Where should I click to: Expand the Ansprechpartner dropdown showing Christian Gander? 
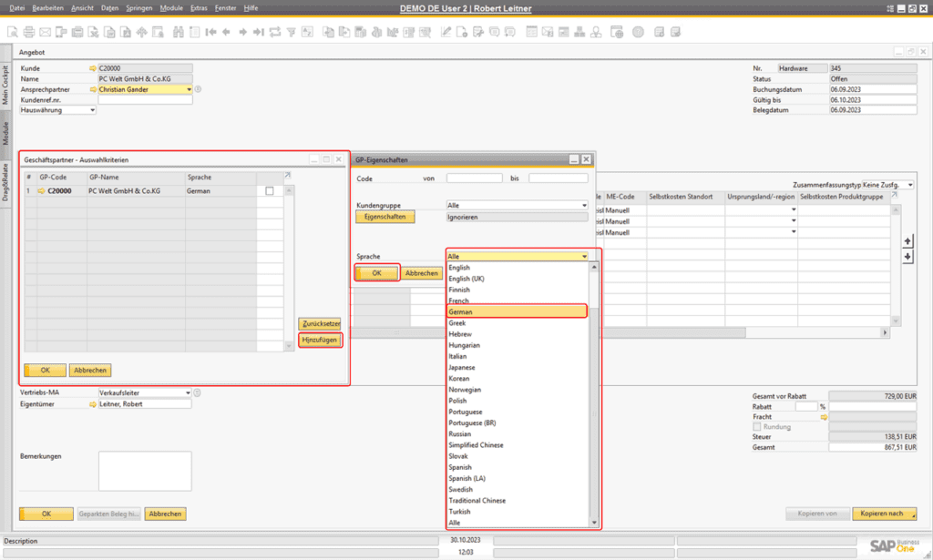tap(188, 89)
